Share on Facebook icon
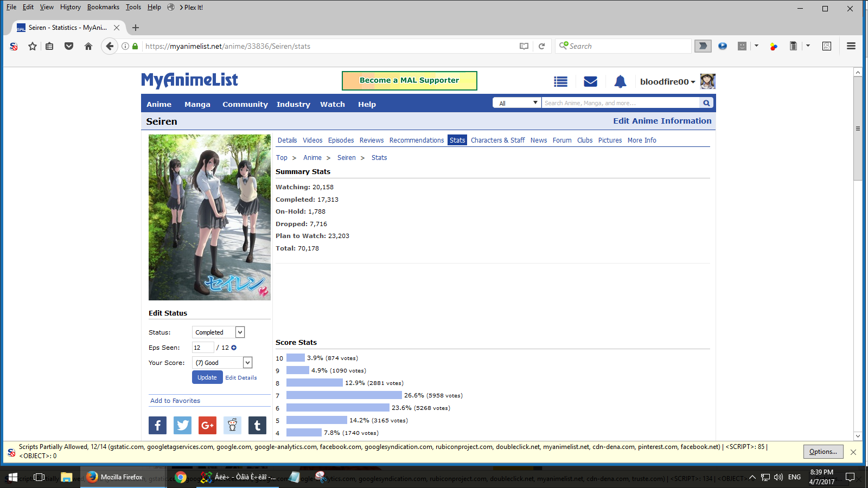 tap(157, 426)
